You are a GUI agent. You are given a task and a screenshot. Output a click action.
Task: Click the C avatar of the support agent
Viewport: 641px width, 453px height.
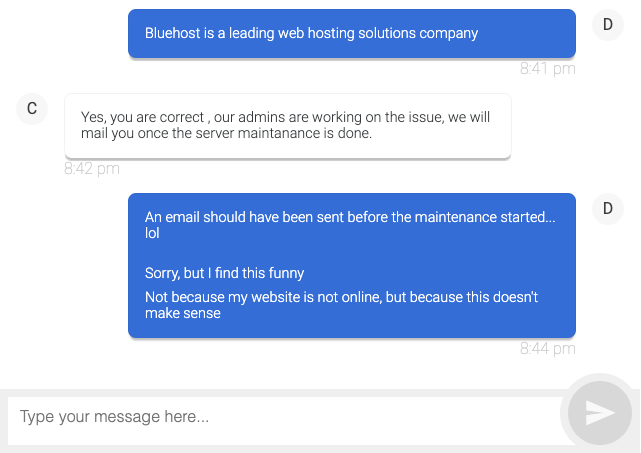(x=32, y=108)
